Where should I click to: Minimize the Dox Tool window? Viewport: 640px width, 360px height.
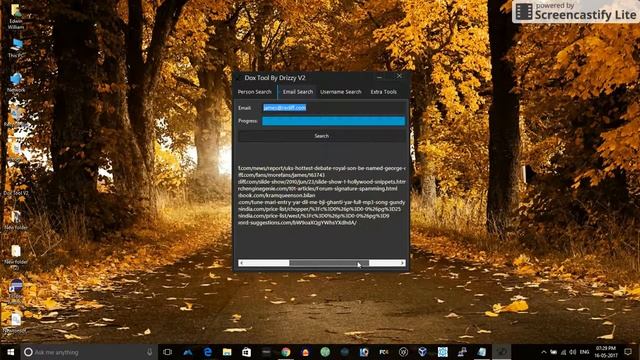[380, 77]
